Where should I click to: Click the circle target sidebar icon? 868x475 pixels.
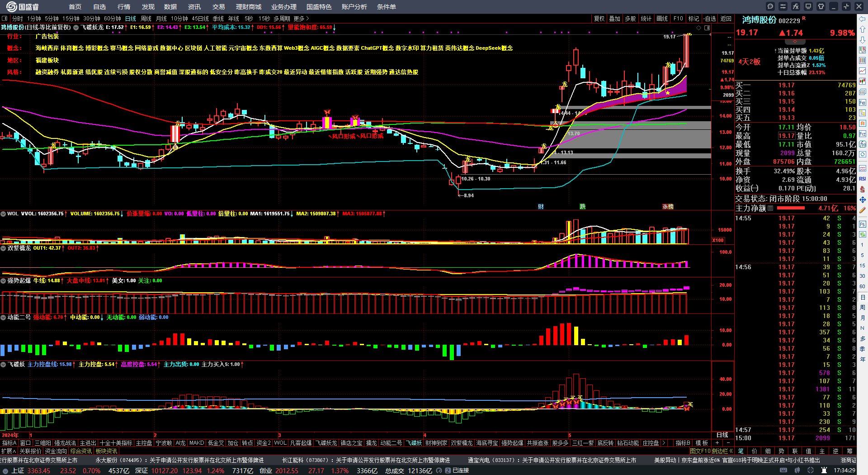click(863, 155)
